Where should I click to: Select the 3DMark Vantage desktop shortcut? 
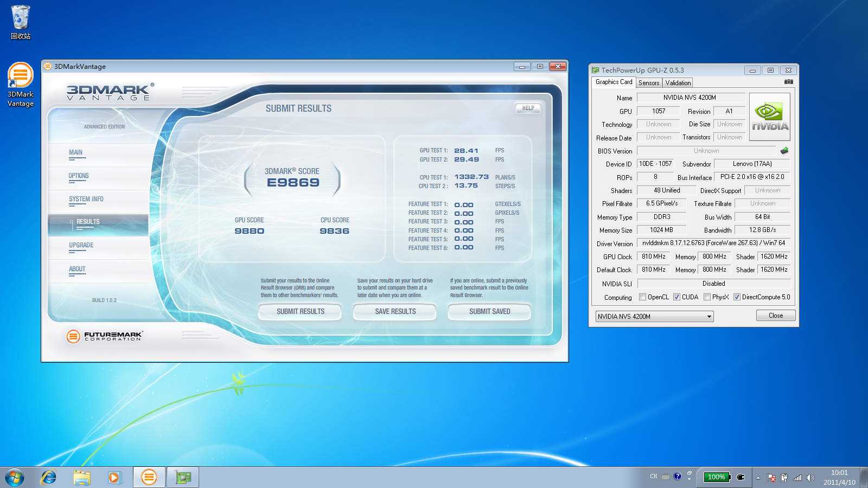pyautogui.click(x=21, y=85)
